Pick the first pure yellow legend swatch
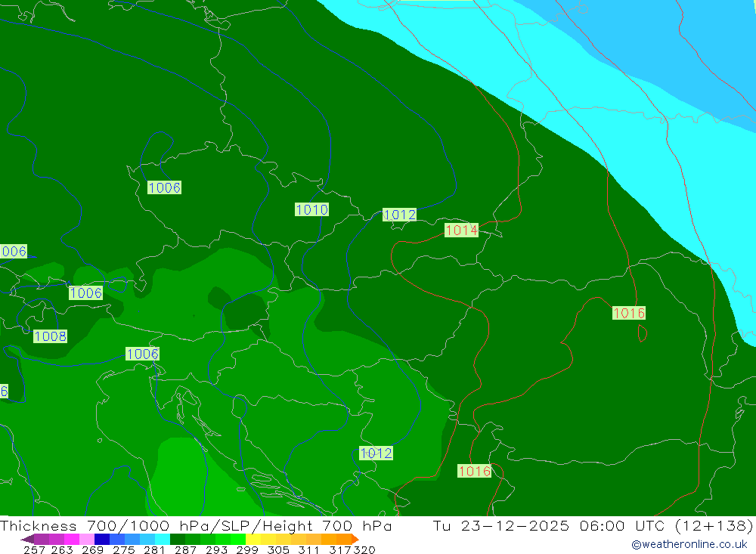 tap(253, 539)
